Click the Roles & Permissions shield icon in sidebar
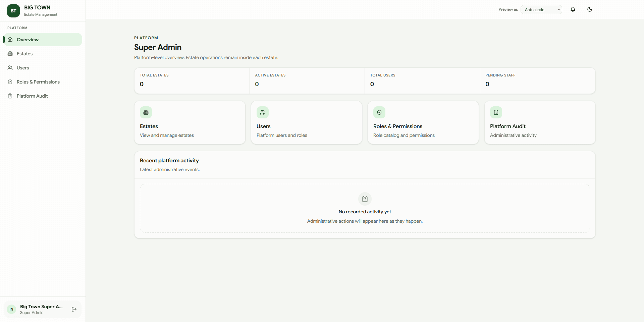The width and height of the screenshot is (644, 322). [x=10, y=82]
